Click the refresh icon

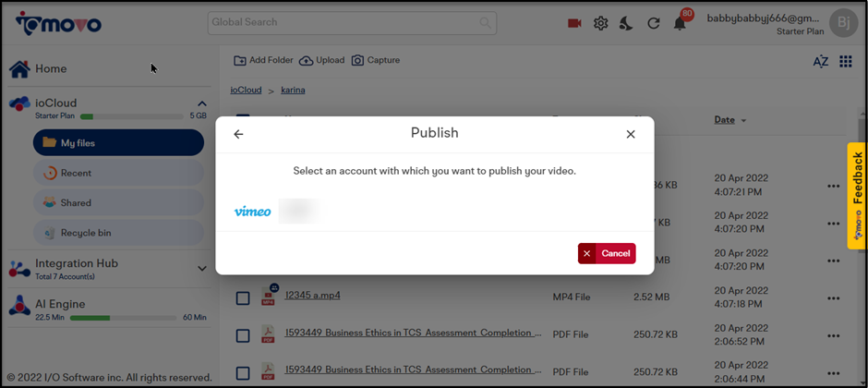(x=654, y=23)
